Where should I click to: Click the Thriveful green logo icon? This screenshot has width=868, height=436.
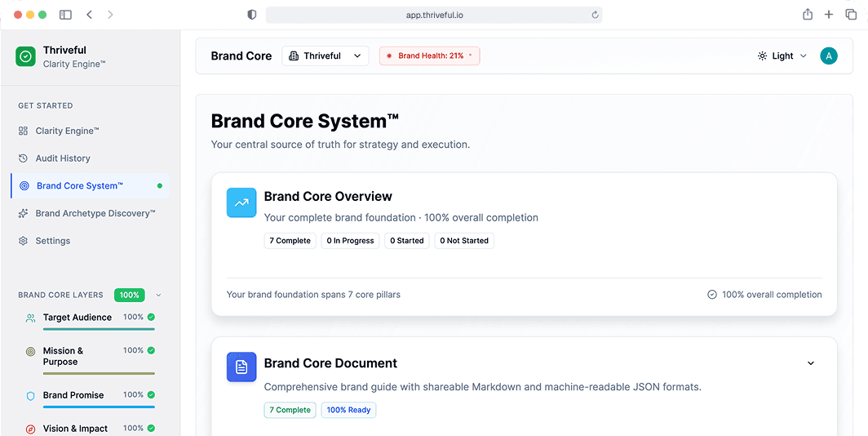25,56
